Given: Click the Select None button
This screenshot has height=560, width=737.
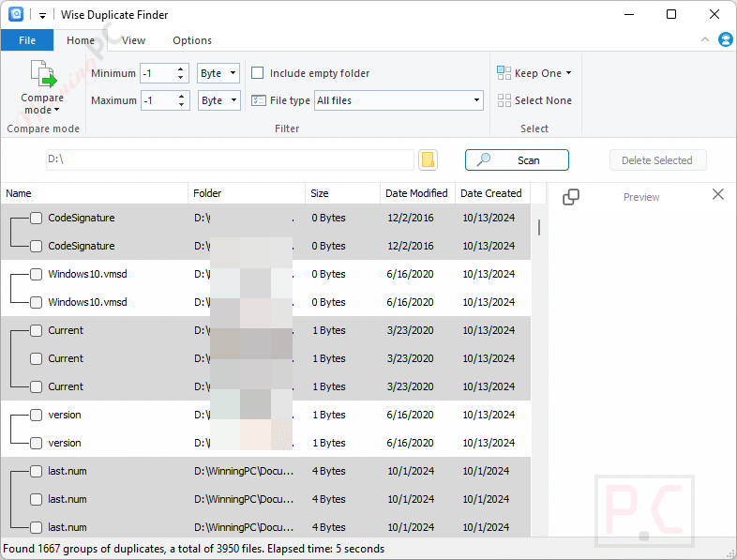Looking at the screenshot, I should [x=534, y=100].
